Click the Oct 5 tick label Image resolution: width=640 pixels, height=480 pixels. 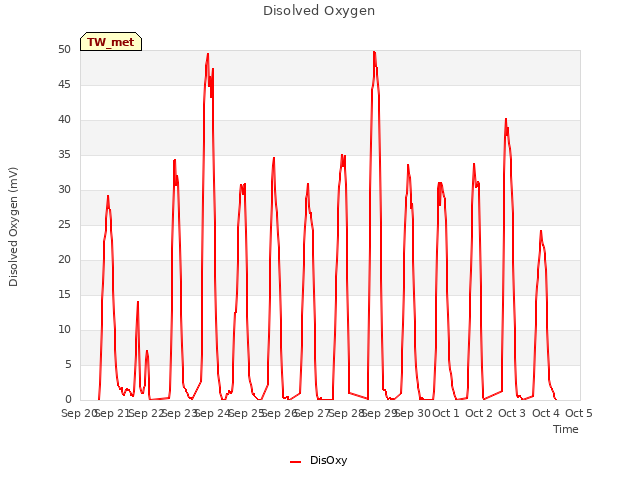(x=579, y=413)
